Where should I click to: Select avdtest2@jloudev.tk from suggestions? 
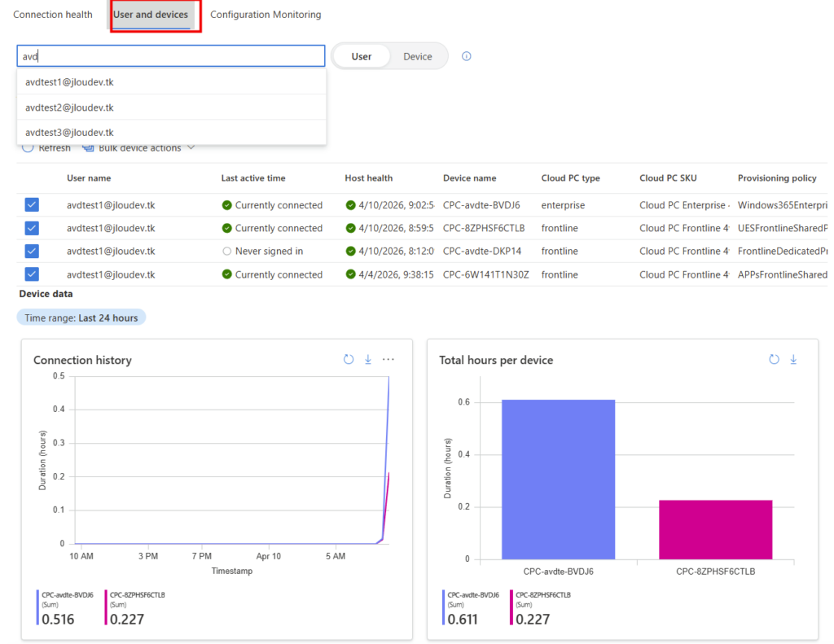[x=69, y=107]
